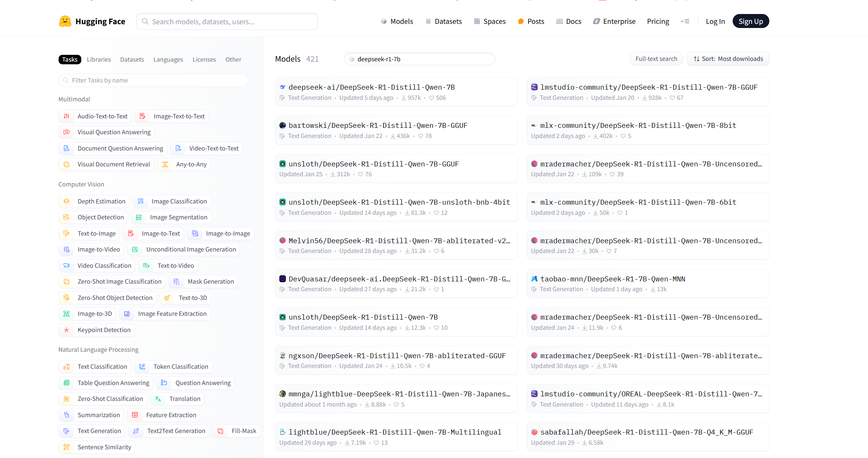Open bartowski/DeepSeek-R1-Distill-Qwen-7B-GGUF model card
This screenshot has width=868, height=458.
coord(396,130)
